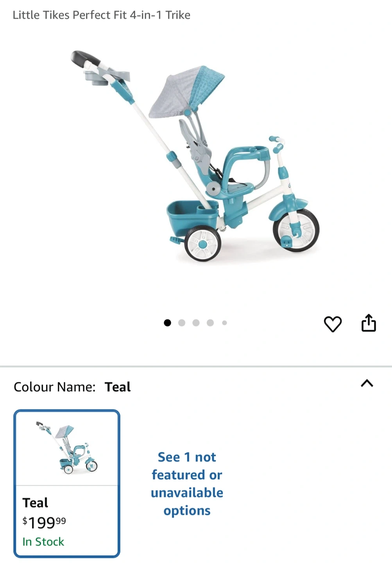Tap the small trike thumbnail in Teal card
This screenshot has width=392, height=563.
pyautogui.click(x=67, y=447)
